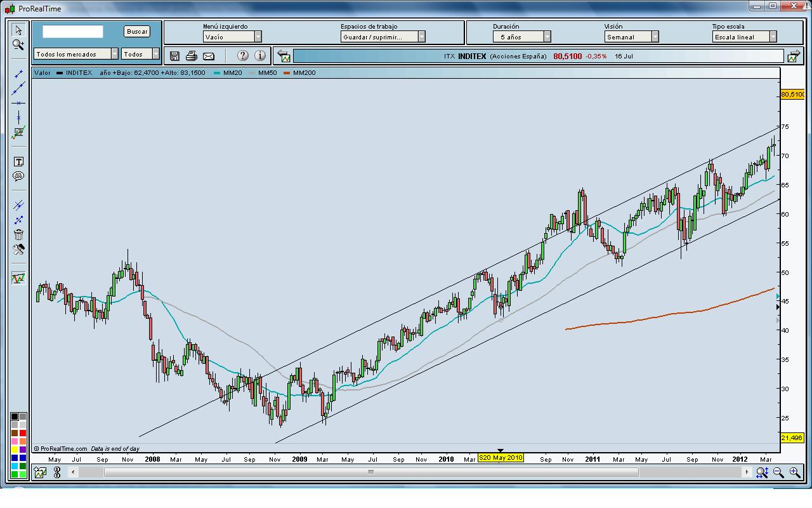Select the horizontal line drawing tool
The image size is (812, 508).
point(18,103)
